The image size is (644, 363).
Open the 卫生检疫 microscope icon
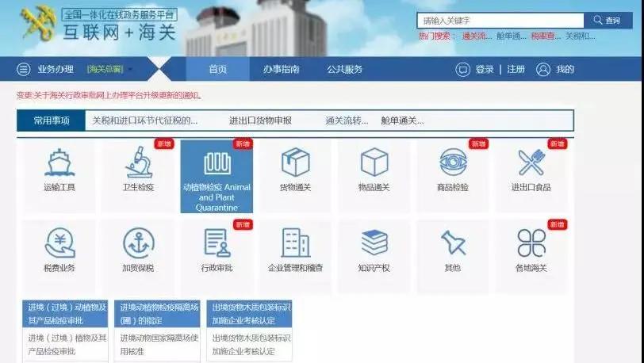coord(139,162)
